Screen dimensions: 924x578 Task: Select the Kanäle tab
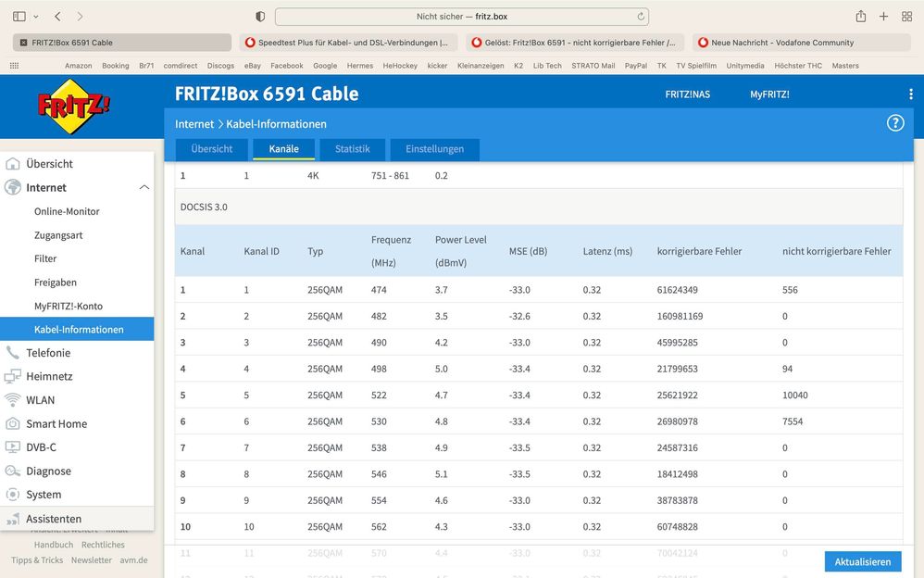[x=283, y=149]
